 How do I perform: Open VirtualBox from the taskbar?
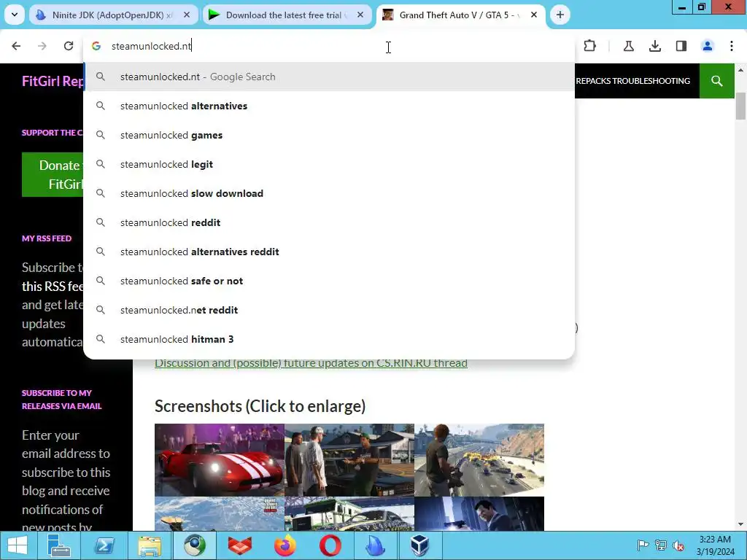(420, 545)
